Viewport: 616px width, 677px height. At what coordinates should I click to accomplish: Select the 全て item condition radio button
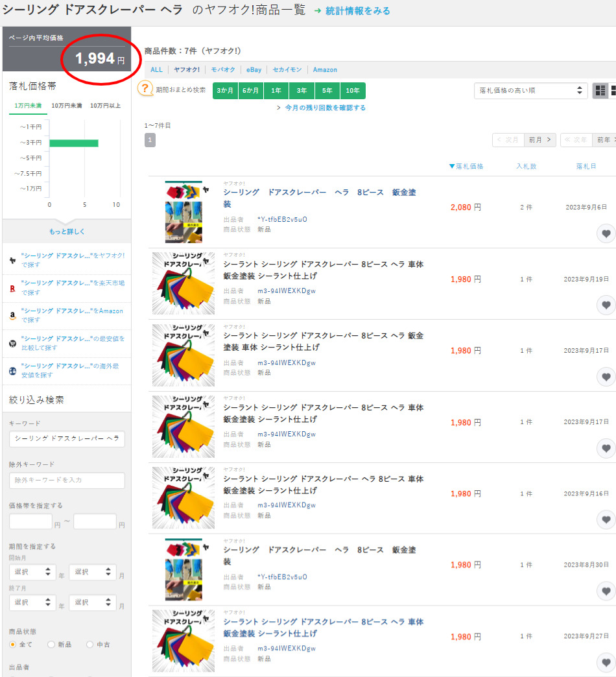point(12,645)
